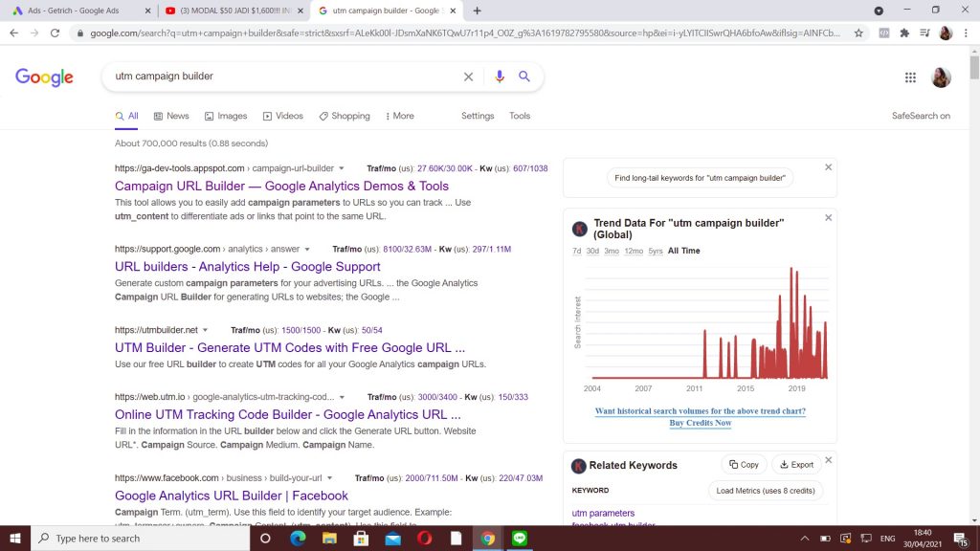Open Campaign URL Builder search result
980x551 pixels.
[x=281, y=186]
